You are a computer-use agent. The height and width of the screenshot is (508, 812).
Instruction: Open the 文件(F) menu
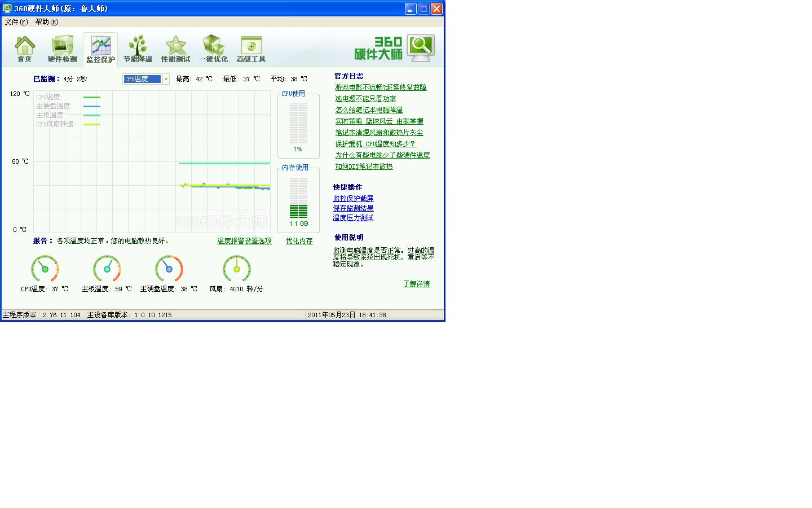[16, 22]
